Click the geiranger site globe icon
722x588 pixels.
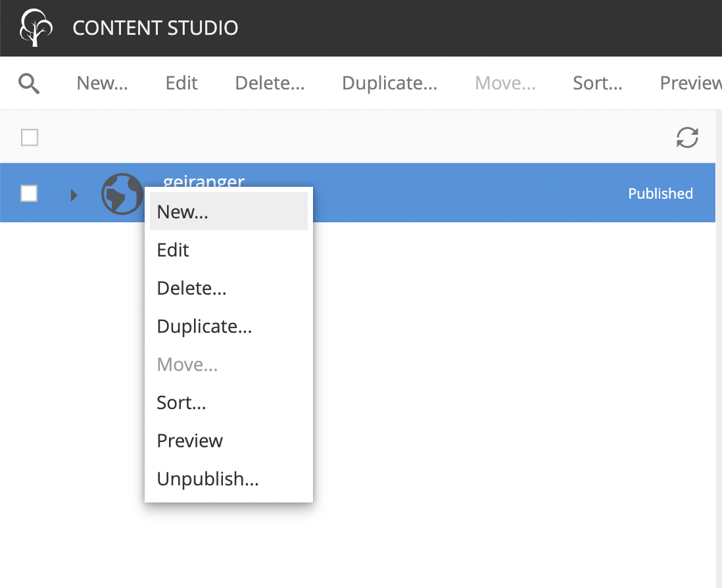[x=122, y=193]
